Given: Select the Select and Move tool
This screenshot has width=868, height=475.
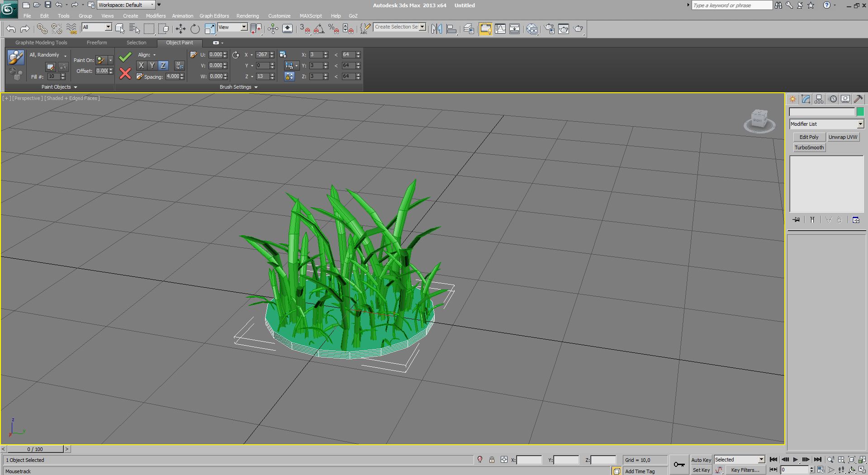Looking at the screenshot, I should (x=180, y=29).
